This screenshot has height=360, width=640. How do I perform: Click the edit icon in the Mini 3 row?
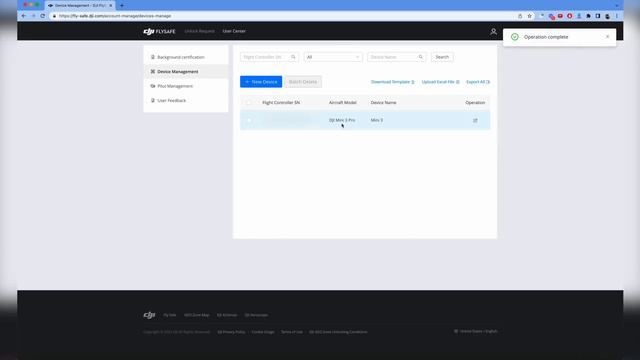475,120
